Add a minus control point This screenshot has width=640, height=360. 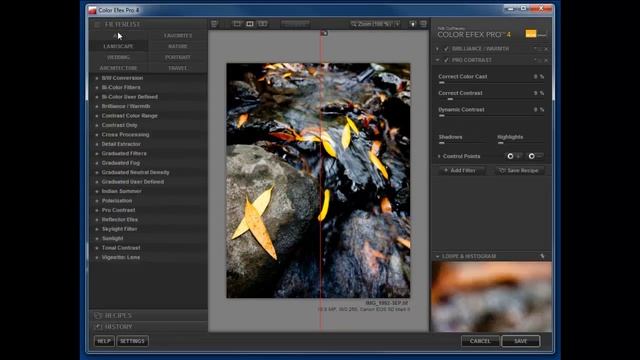pyautogui.click(x=535, y=156)
